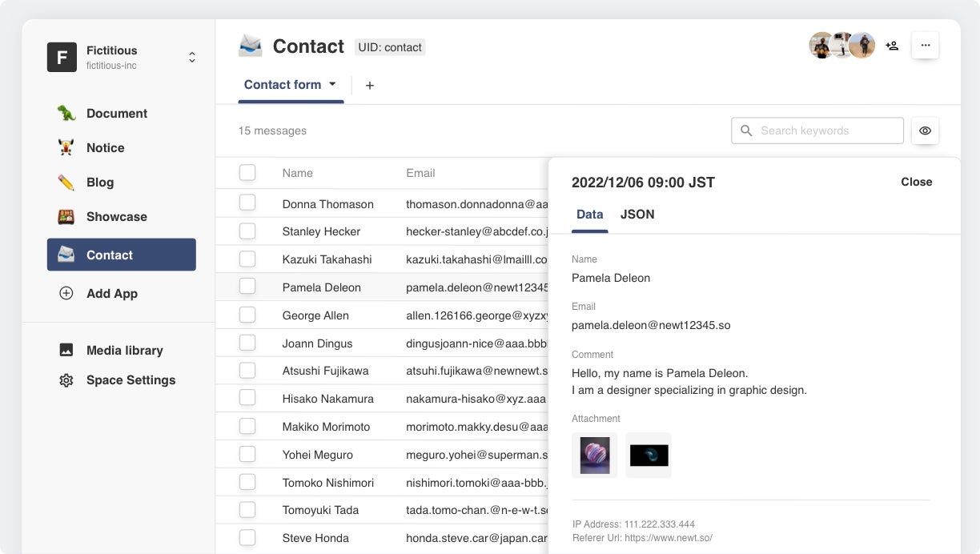Screen dimensions: 980x554
Task: Click the Contact item label in sidebar
Action: pos(110,255)
